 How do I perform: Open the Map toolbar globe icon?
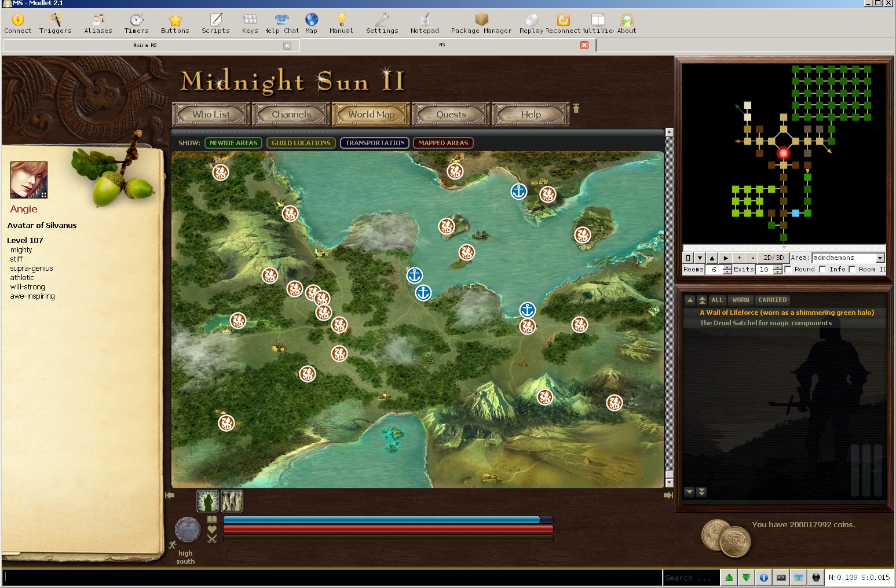click(x=311, y=24)
